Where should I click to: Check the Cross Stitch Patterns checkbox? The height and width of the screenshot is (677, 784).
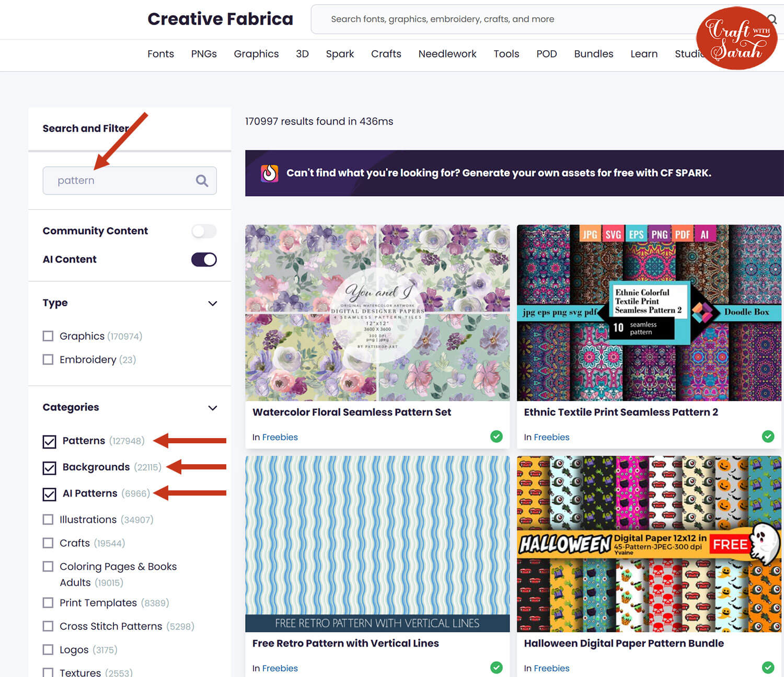pyautogui.click(x=48, y=626)
